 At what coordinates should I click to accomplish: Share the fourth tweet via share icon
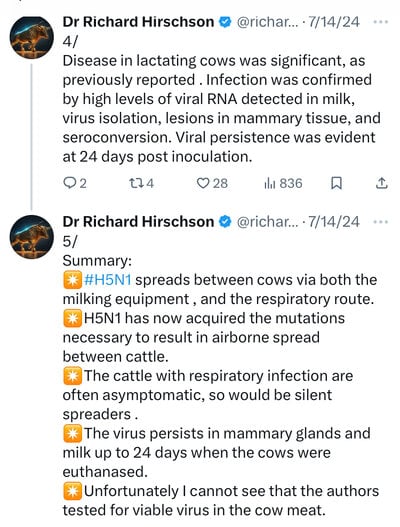[x=382, y=183]
